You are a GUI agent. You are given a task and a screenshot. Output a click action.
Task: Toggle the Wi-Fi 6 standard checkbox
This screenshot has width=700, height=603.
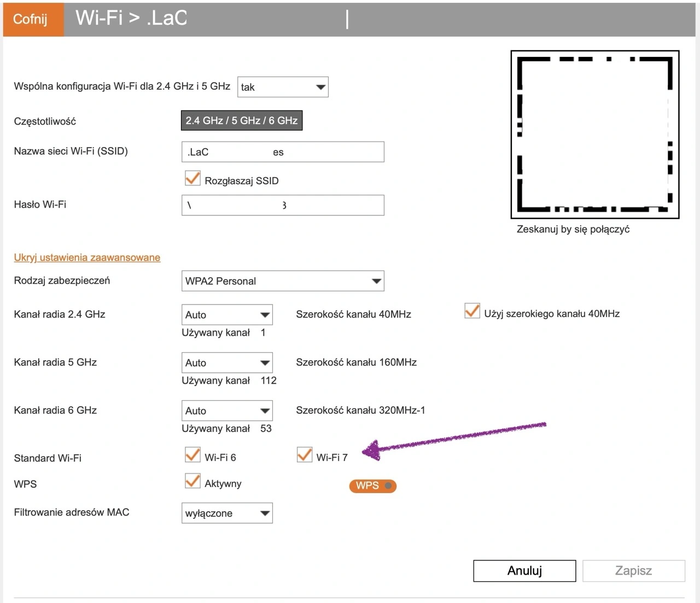192,455
